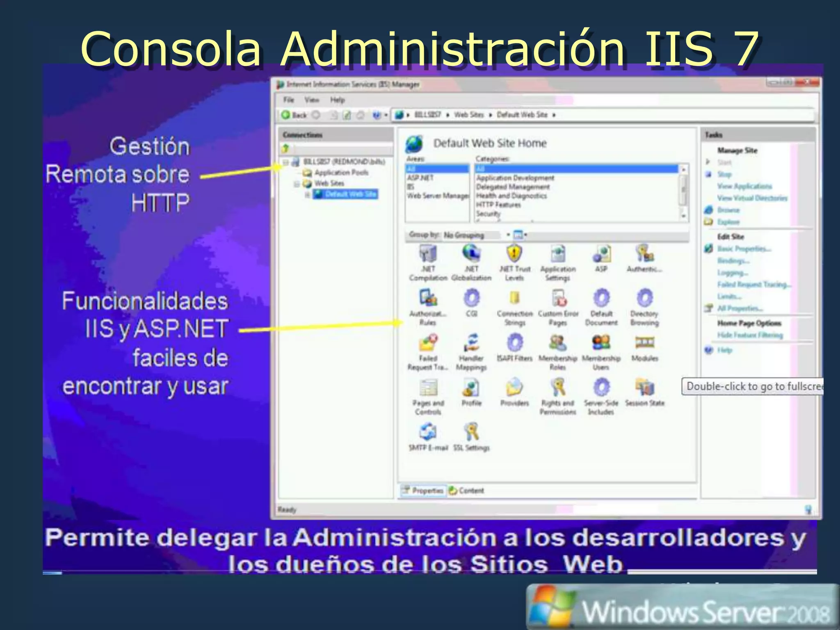This screenshot has width=840, height=630.
Task: Select Health and Diagnostics category
Action: pyautogui.click(x=511, y=196)
